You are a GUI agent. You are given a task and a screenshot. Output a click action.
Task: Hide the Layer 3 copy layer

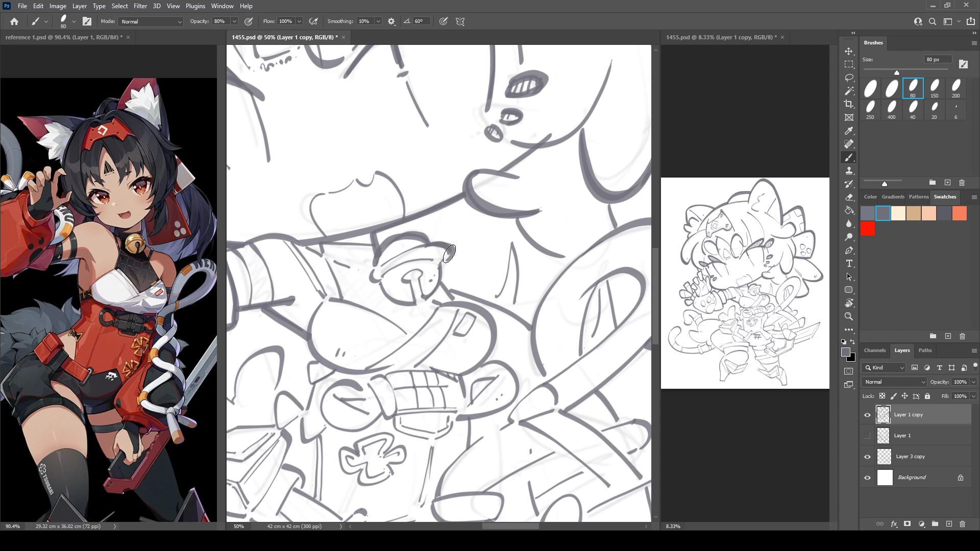click(867, 457)
